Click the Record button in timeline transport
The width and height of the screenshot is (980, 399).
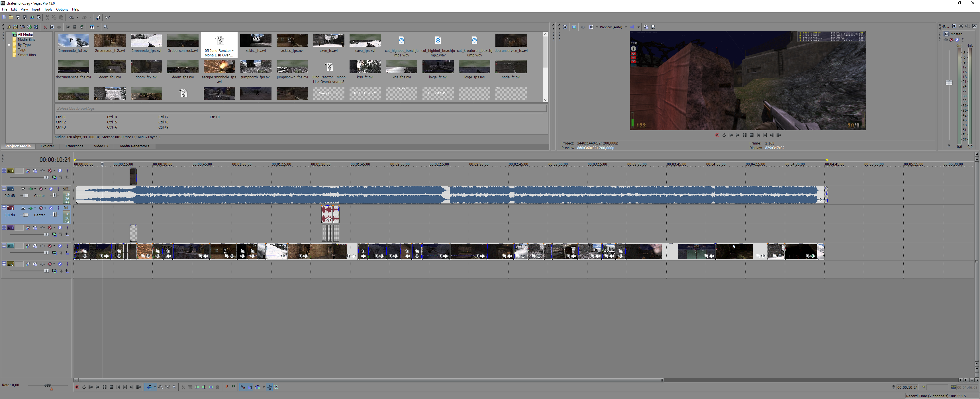pyautogui.click(x=77, y=387)
